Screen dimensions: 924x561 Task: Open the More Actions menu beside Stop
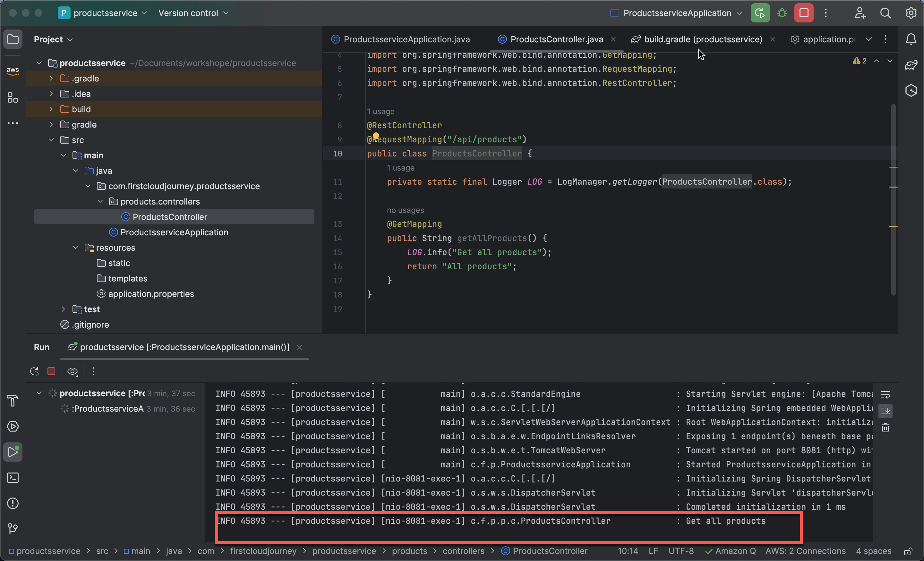coord(826,13)
